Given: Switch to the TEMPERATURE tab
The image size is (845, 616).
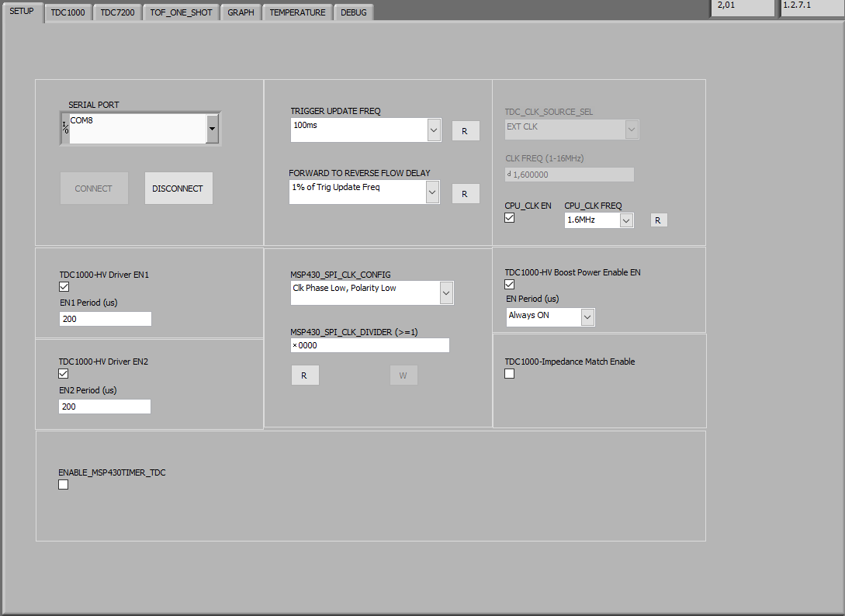Looking at the screenshot, I should tap(297, 12).
